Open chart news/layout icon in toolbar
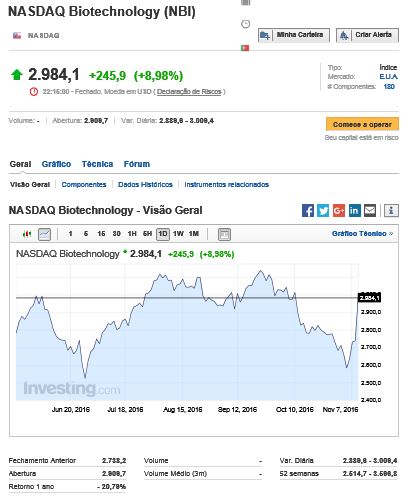Image resolution: width=408 pixels, height=503 pixels. 224,234
